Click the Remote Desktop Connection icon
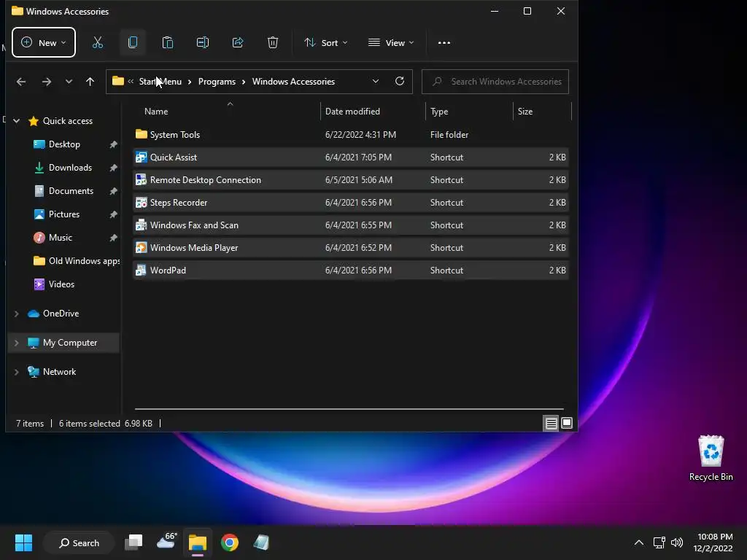The width and height of the screenshot is (747, 560). tap(141, 180)
